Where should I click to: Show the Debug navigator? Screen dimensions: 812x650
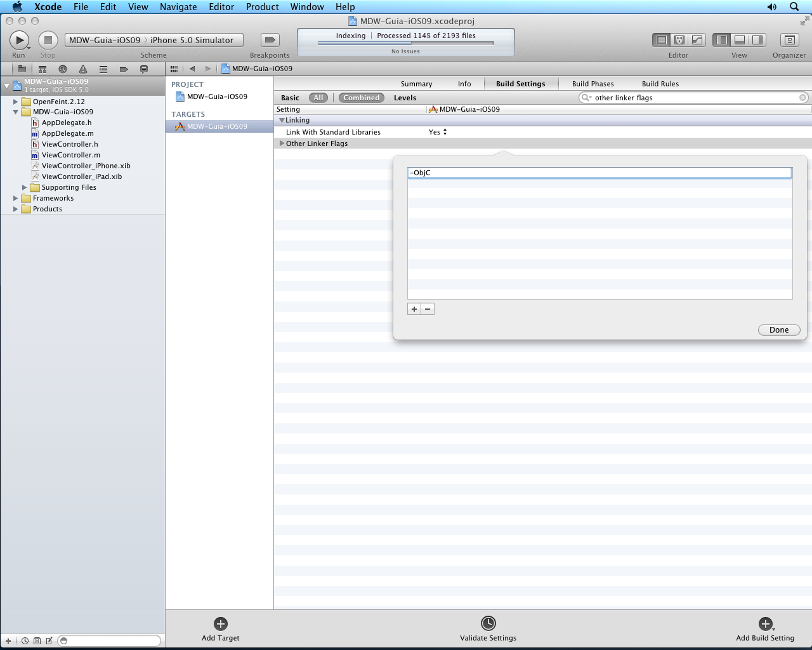(x=103, y=69)
